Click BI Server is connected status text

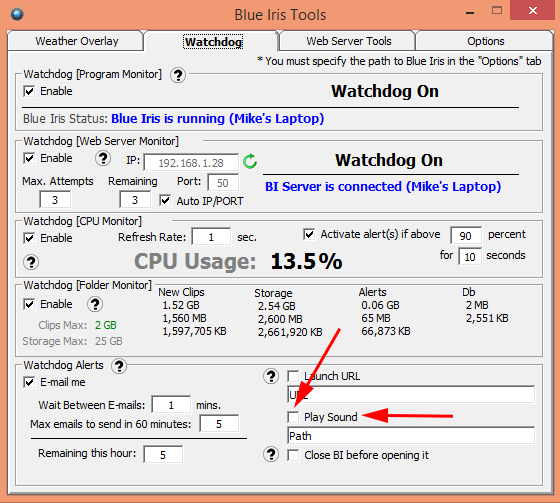click(x=383, y=186)
